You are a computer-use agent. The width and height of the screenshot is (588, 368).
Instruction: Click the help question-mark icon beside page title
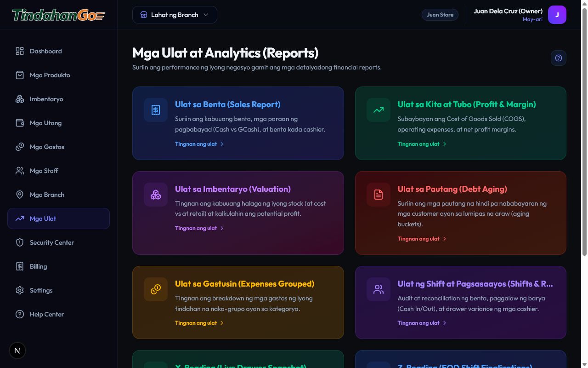tap(559, 58)
